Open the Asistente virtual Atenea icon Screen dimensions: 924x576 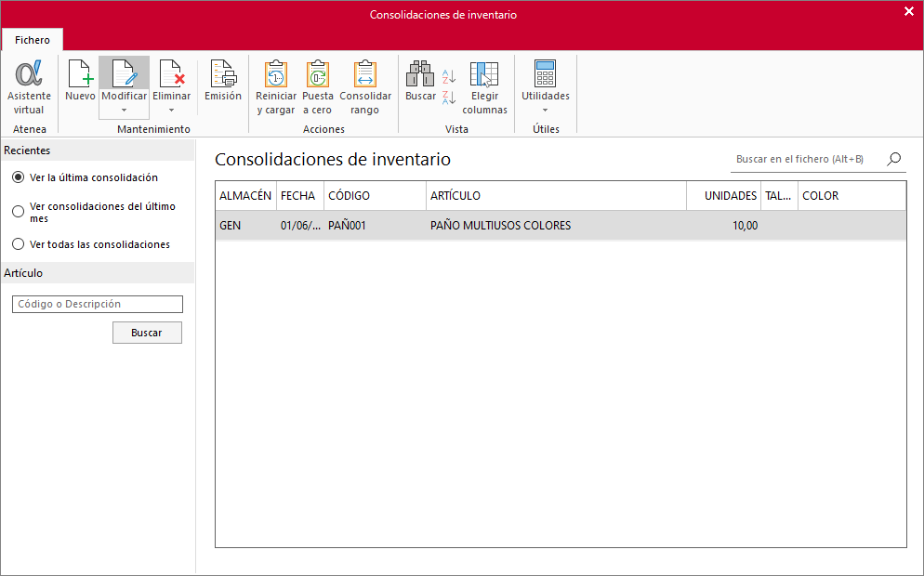pyautogui.click(x=29, y=73)
